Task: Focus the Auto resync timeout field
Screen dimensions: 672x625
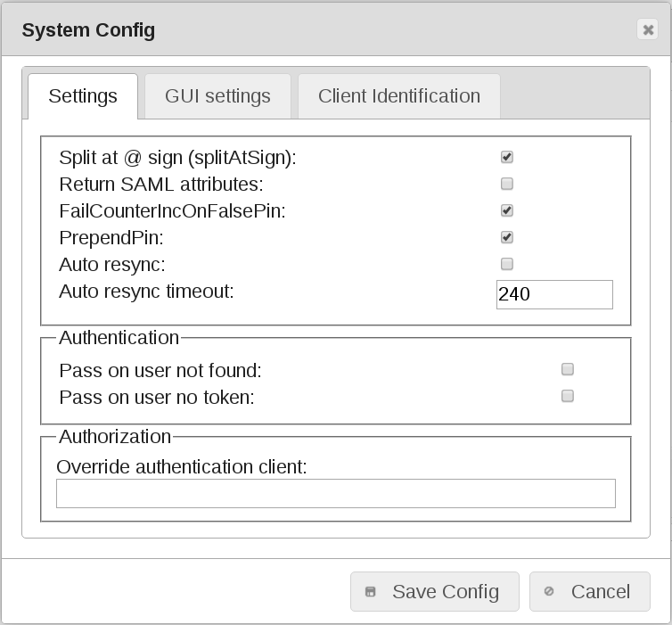Action: [554, 294]
